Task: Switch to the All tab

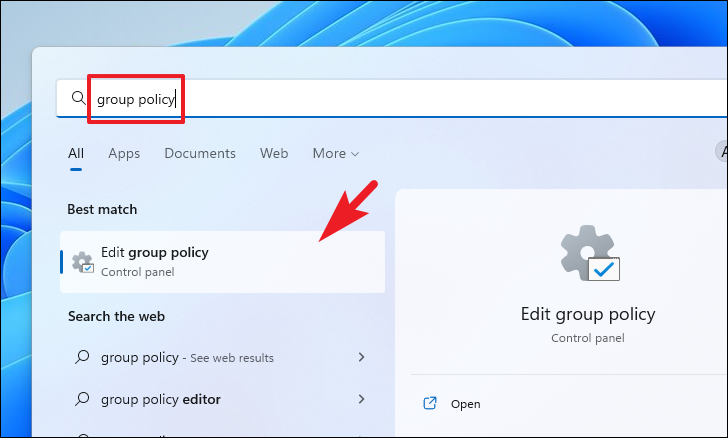Action: coord(76,153)
